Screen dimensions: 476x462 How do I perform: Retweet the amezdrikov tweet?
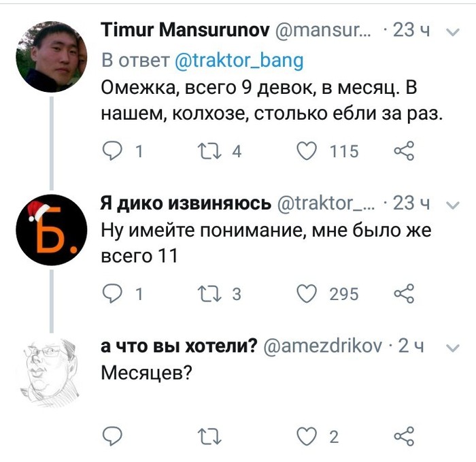[204, 436]
